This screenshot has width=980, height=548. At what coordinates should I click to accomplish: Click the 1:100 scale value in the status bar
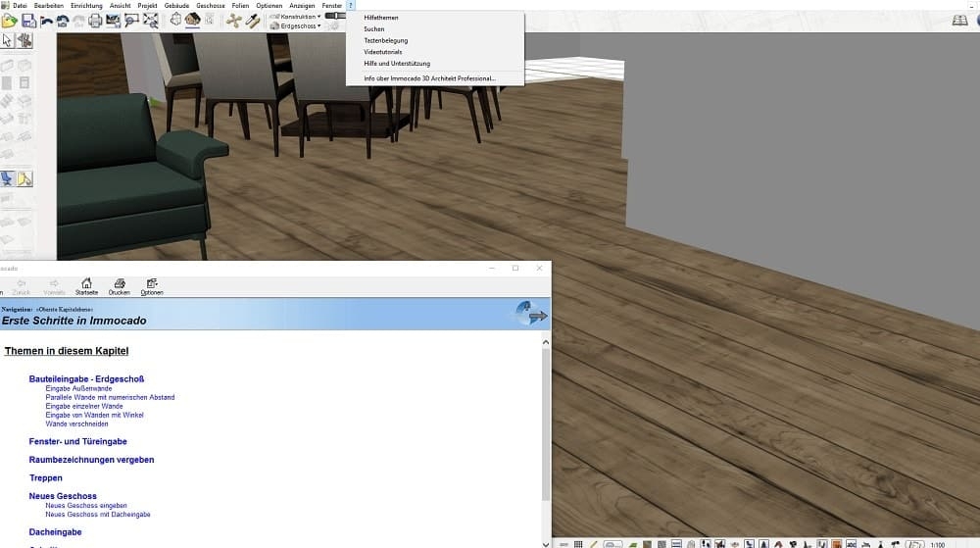coord(938,545)
